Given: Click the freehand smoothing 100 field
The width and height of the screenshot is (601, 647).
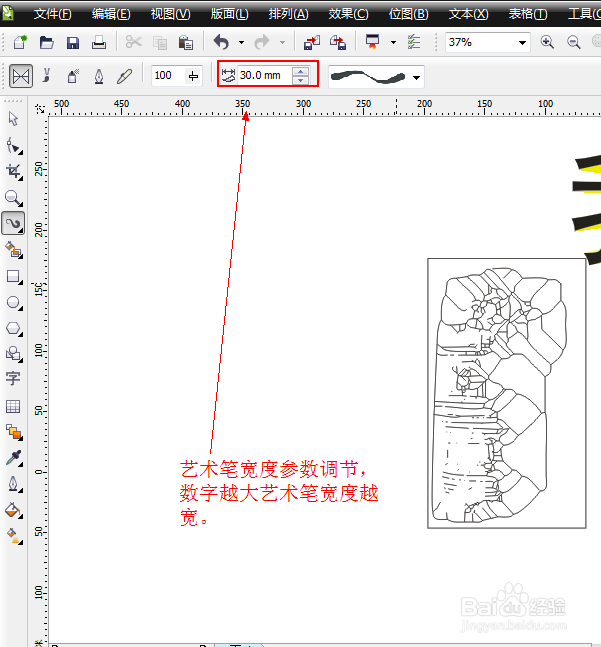Looking at the screenshot, I should 168,76.
